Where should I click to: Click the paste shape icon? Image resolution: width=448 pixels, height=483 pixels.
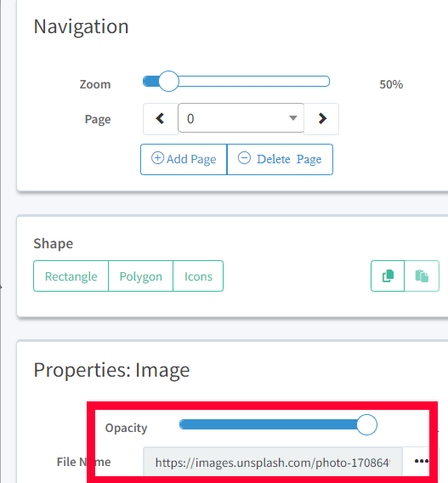[422, 276]
